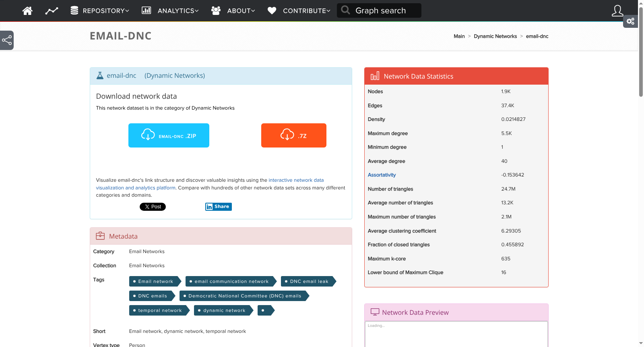Share on LinkedIn with Share button
Image resolution: width=644 pixels, height=347 pixels.
[219, 207]
